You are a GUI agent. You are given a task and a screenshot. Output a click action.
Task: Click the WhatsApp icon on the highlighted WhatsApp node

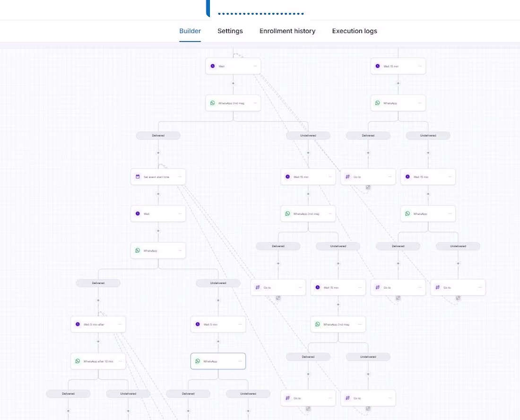click(198, 361)
